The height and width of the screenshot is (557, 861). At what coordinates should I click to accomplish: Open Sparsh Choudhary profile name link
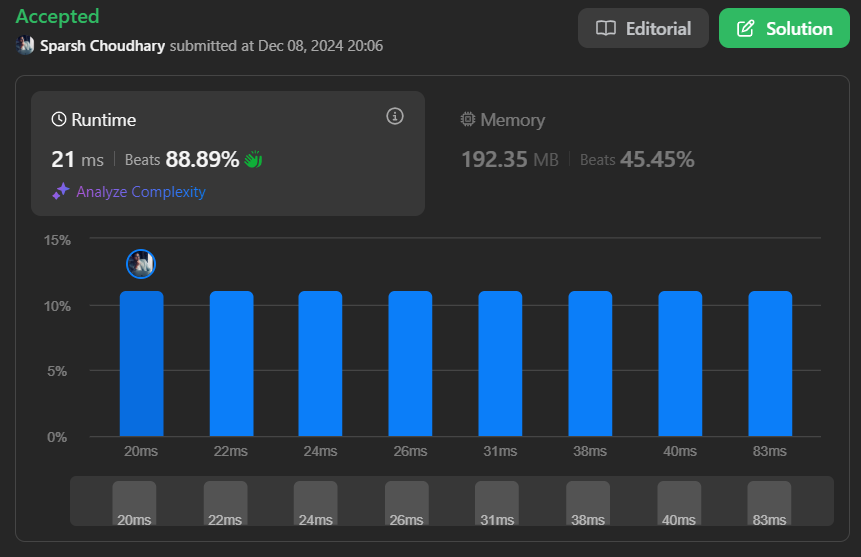(x=103, y=46)
